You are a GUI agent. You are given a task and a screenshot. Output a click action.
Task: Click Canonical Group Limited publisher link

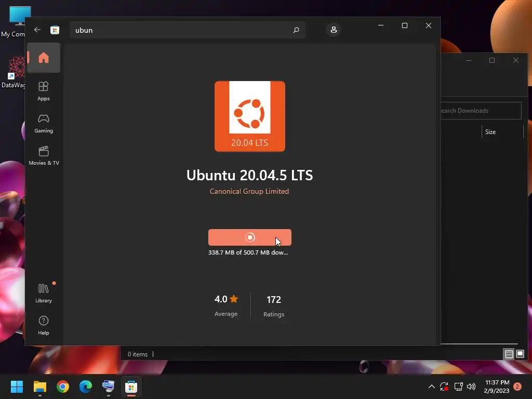tap(249, 191)
